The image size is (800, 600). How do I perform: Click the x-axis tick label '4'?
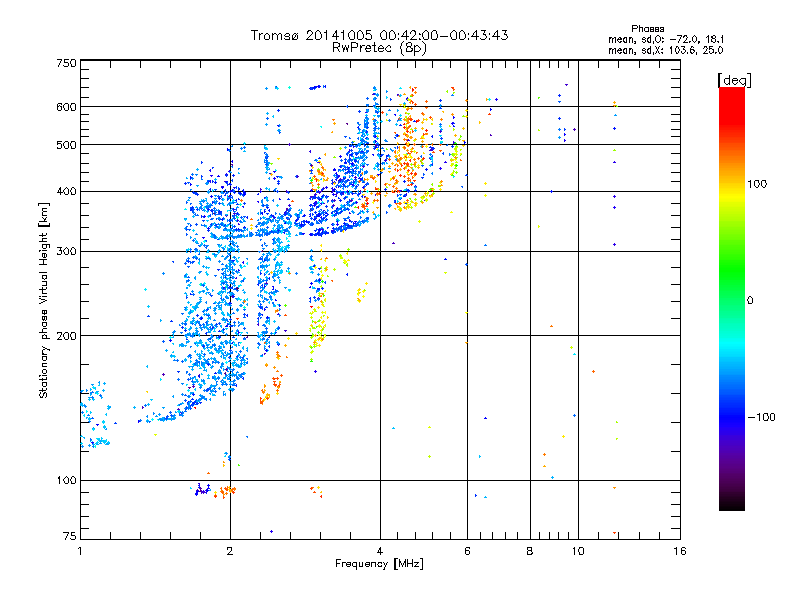click(x=380, y=551)
